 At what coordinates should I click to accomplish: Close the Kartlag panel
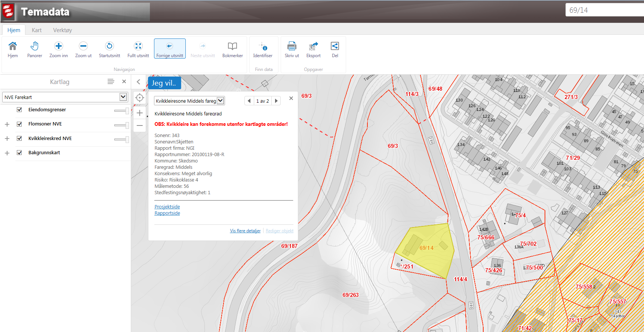pos(124,81)
